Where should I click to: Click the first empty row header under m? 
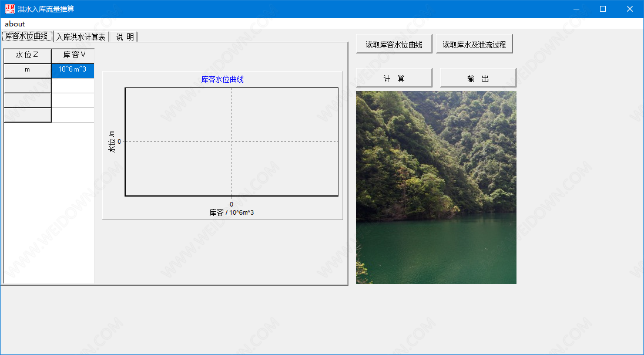point(28,86)
